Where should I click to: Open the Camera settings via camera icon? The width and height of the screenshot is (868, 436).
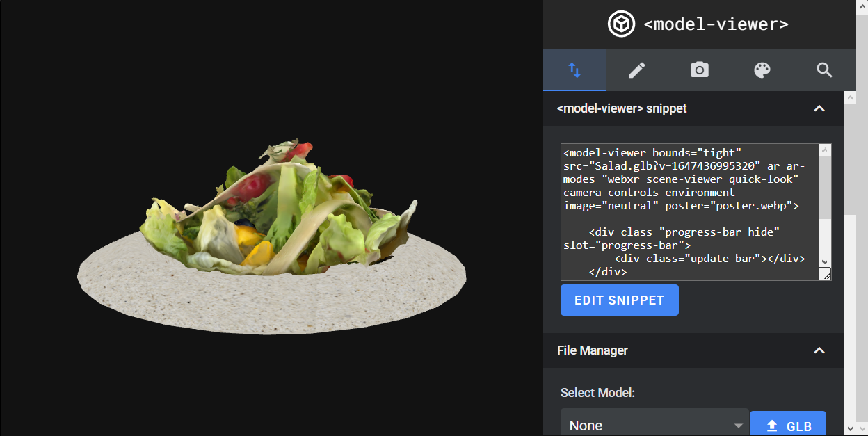pyautogui.click(x=699, y=70)
